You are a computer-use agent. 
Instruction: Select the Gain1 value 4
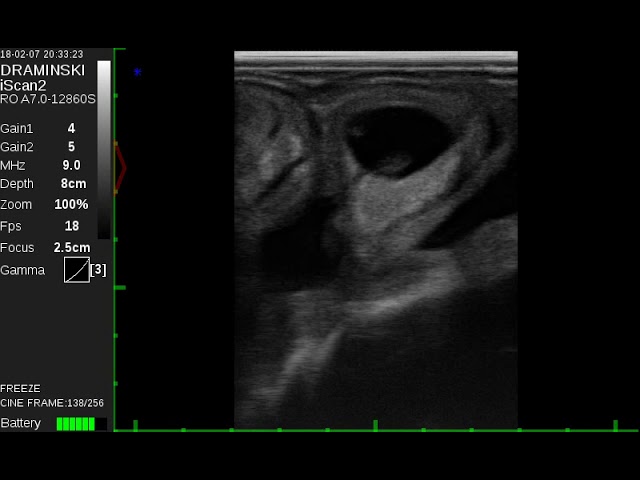pyautogui.click(x=71, y=128)
